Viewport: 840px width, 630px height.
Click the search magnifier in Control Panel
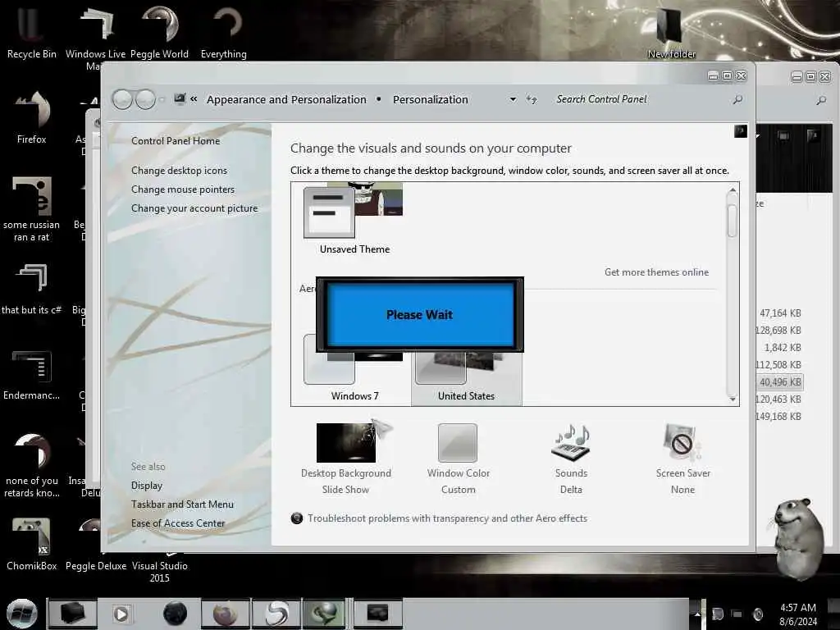(737, 99)
